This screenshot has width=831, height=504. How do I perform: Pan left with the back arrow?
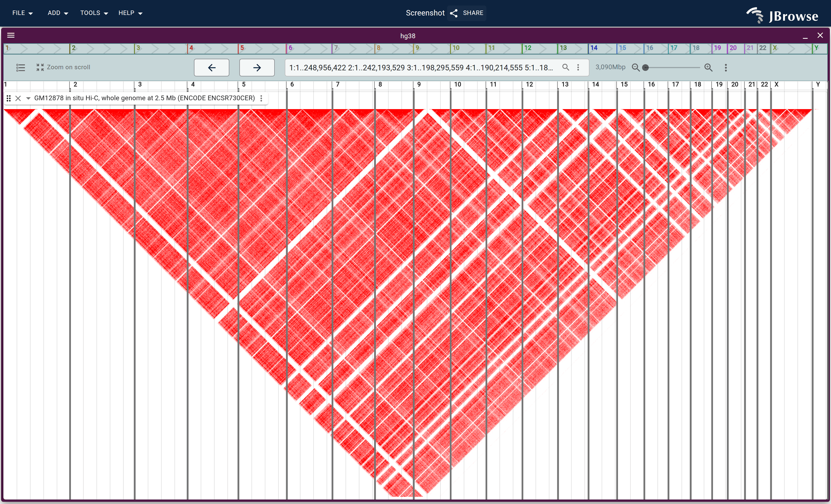click(211, 67)
